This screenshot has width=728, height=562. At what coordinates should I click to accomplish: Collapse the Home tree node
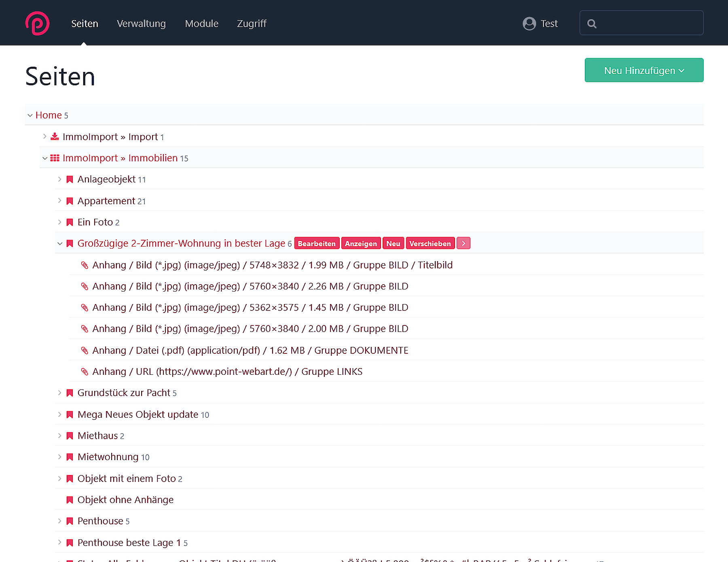point(30,116)
